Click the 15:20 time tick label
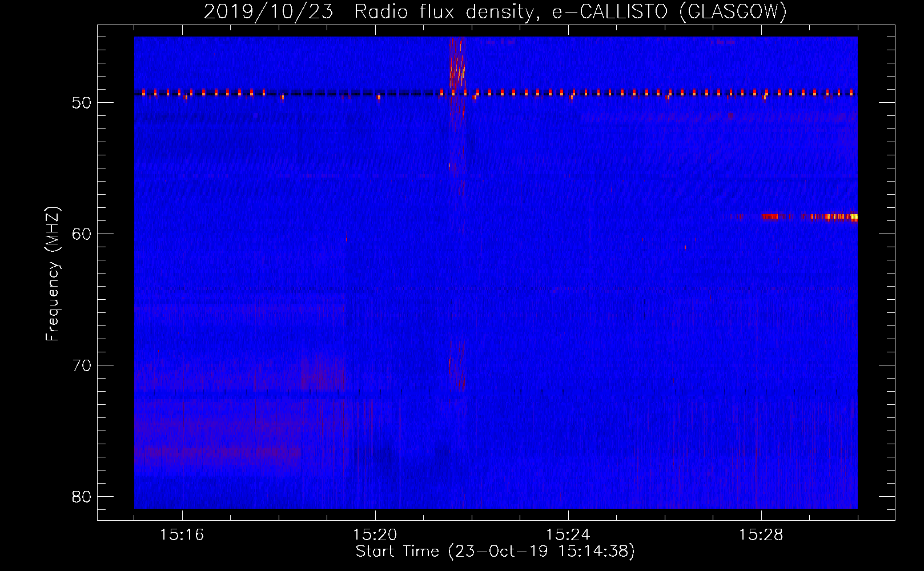The image size is (924, 571). (x=375, y=535)
